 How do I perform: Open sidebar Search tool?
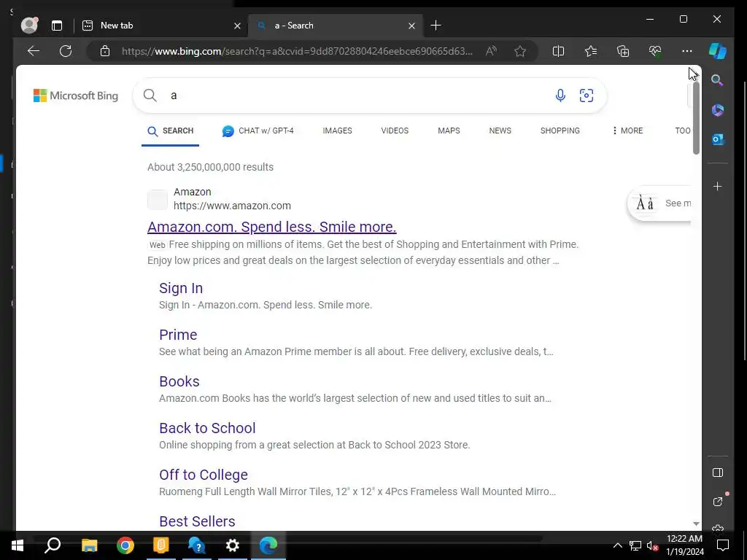(718, 80)
